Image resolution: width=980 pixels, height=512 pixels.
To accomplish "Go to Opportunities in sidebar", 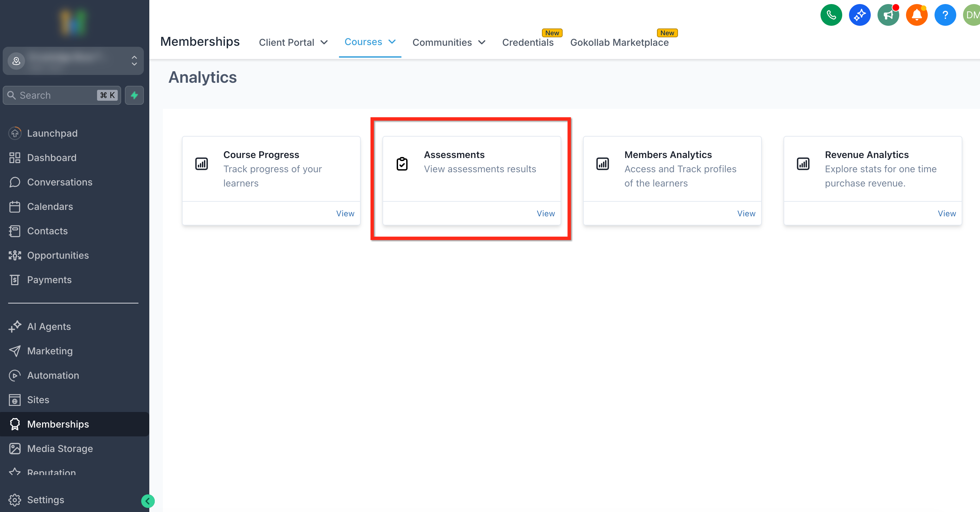I will tap(58, 255).
